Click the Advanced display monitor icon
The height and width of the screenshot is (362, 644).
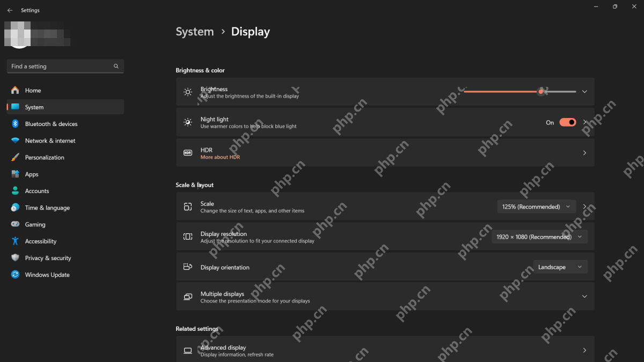coord(188,351)
